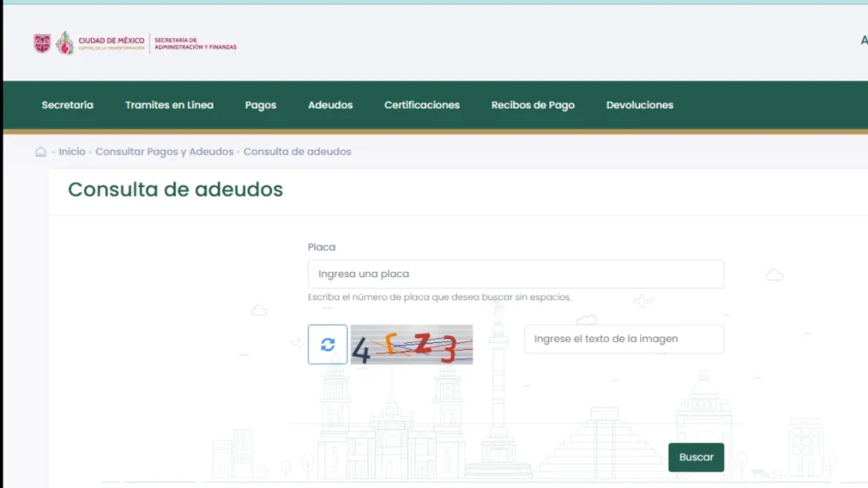Click the Ciudad de México logo

[x=89, y=43]
